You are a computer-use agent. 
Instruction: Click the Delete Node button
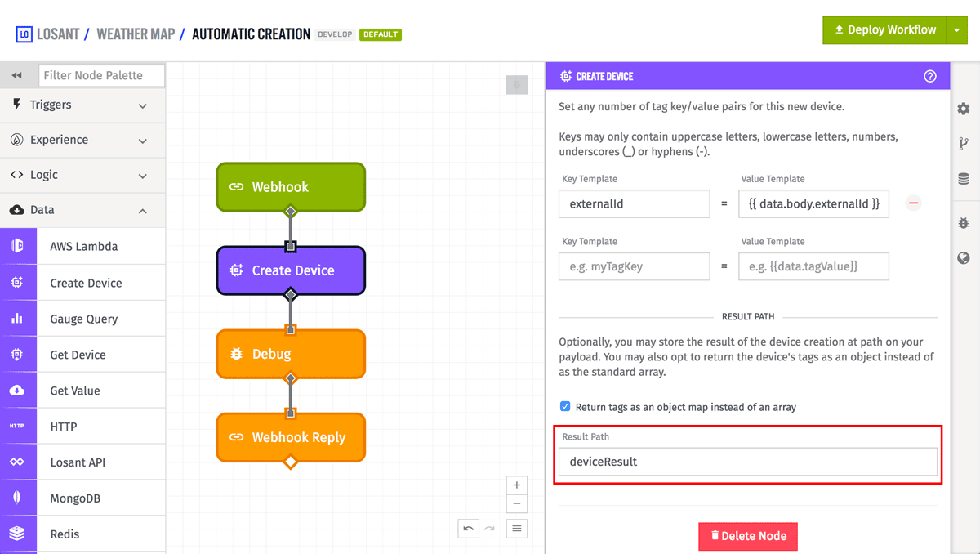[748, 536]
